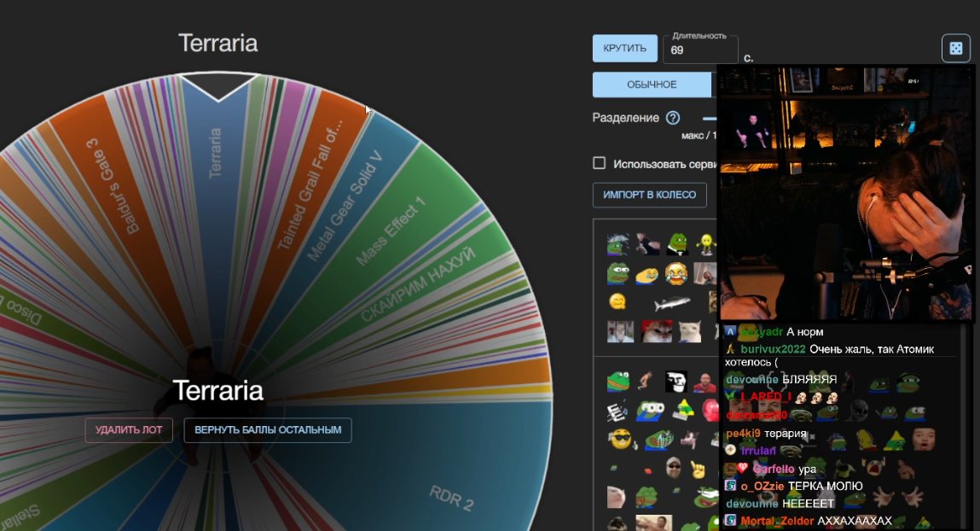980x531 pixels.
Task: Click chat username irrulan
Action: pyautogui.click(x=758, y=450)
